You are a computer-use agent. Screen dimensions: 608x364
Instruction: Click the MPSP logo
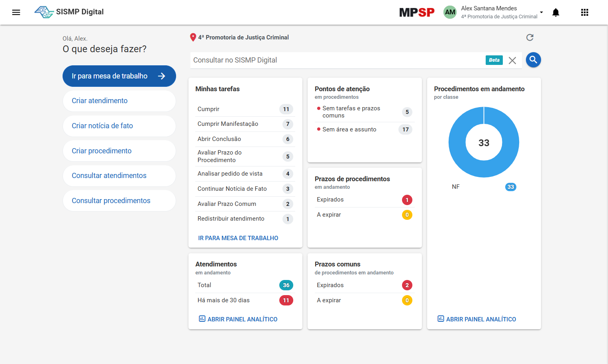coord(417,12)
